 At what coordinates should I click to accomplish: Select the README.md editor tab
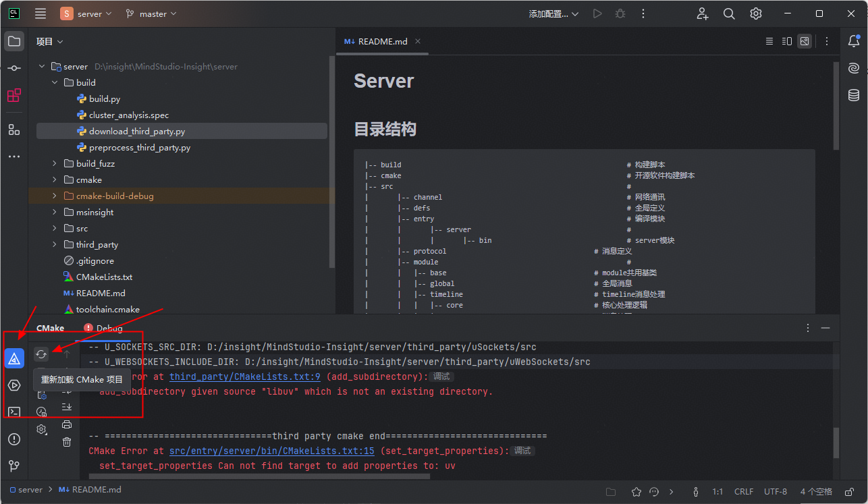point(383,41)
